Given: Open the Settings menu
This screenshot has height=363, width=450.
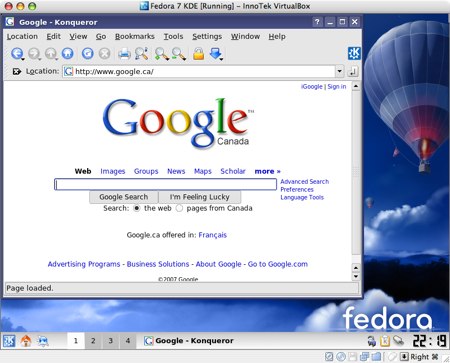Looking at the screenshot, I should click(x=207, y=36).
